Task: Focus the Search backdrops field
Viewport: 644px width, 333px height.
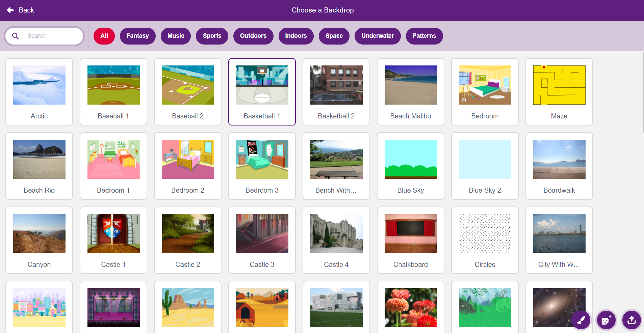Action: click(x=44, y=36)
